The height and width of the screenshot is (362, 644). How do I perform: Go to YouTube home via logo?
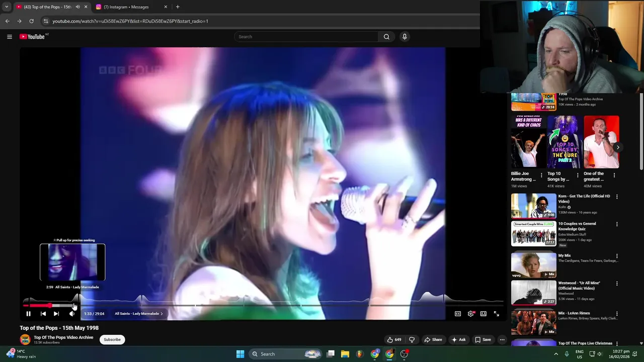(33, 37)
